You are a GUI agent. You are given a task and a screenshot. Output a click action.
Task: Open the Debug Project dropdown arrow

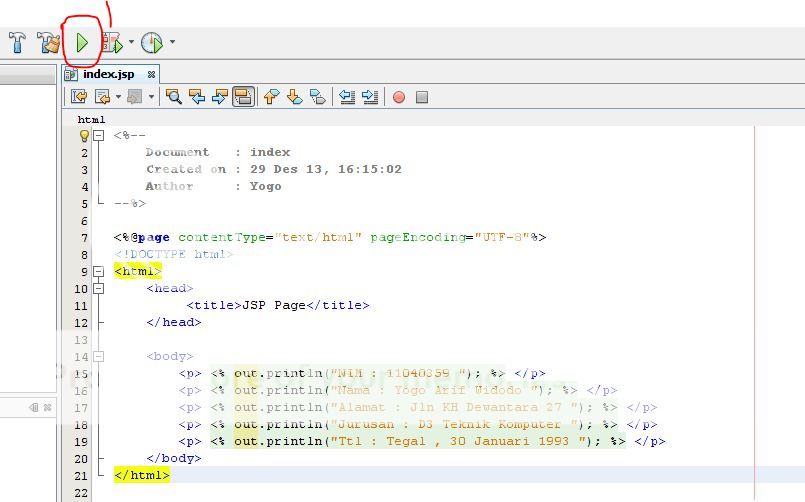[x=131, y=42]
